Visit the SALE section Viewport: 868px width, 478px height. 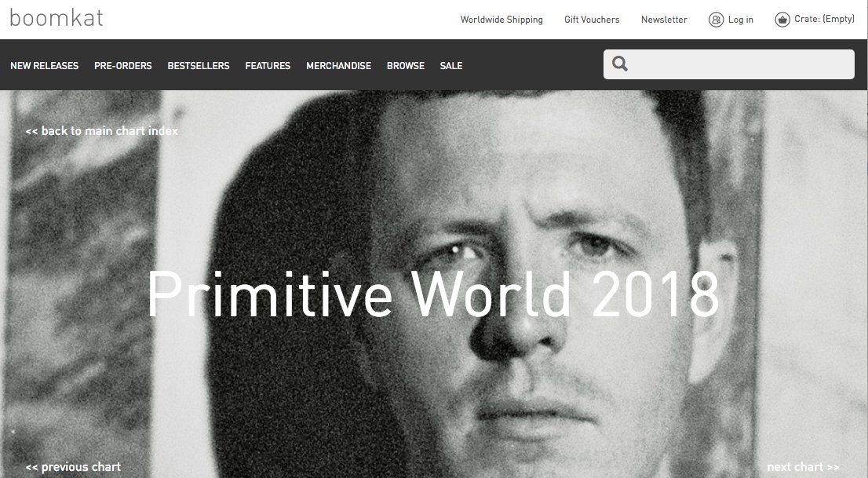tap(451, 65)
